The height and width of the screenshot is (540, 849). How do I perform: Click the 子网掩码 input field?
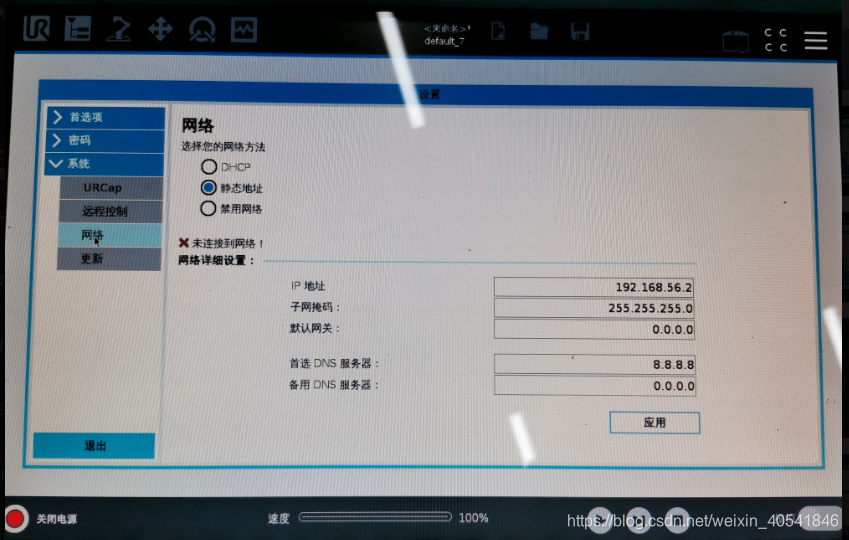(x=594, y=308)
